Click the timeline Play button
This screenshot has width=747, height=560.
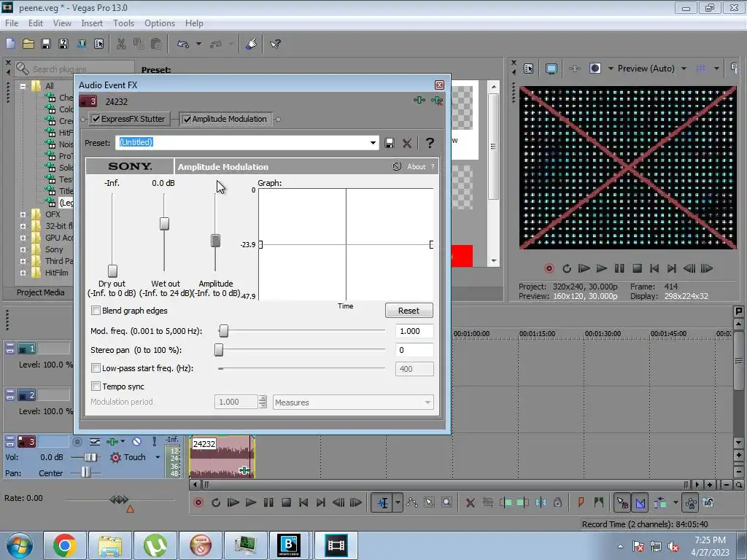click(x=251, y=502)
